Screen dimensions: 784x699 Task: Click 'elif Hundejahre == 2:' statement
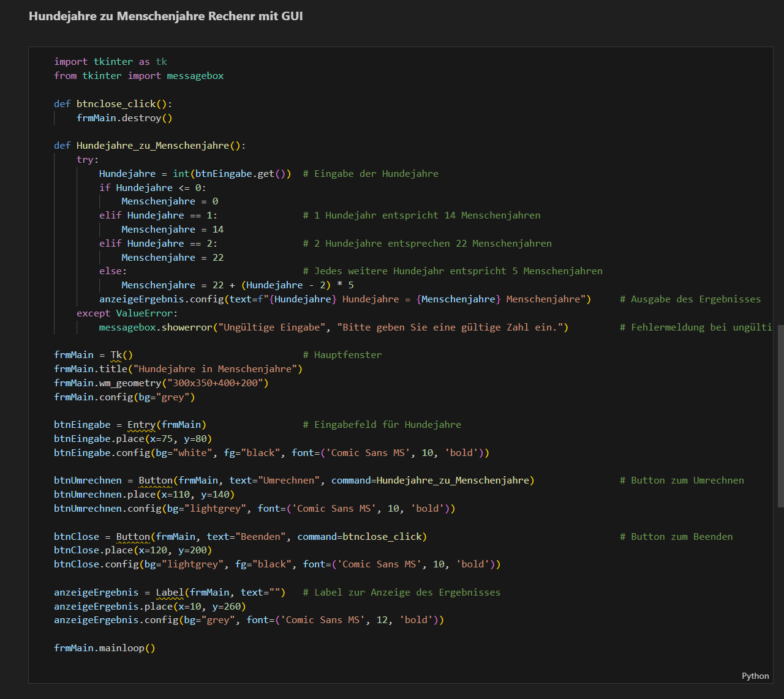pos(158,244)
